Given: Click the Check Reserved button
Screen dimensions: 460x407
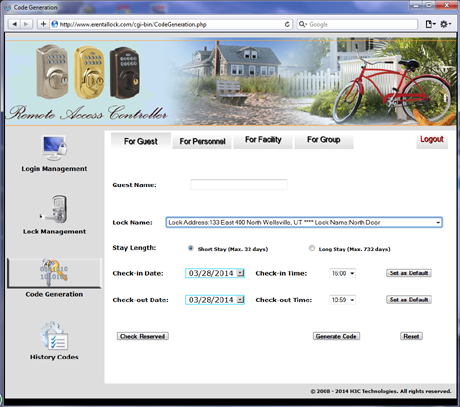Looking at the screenshot, I should [x=143, y=336].
